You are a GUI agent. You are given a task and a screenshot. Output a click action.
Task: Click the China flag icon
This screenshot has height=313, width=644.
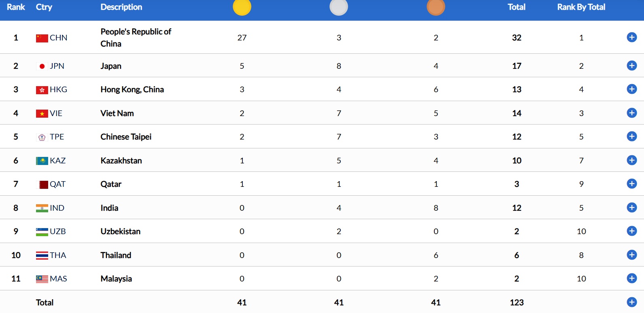(42, 38)
